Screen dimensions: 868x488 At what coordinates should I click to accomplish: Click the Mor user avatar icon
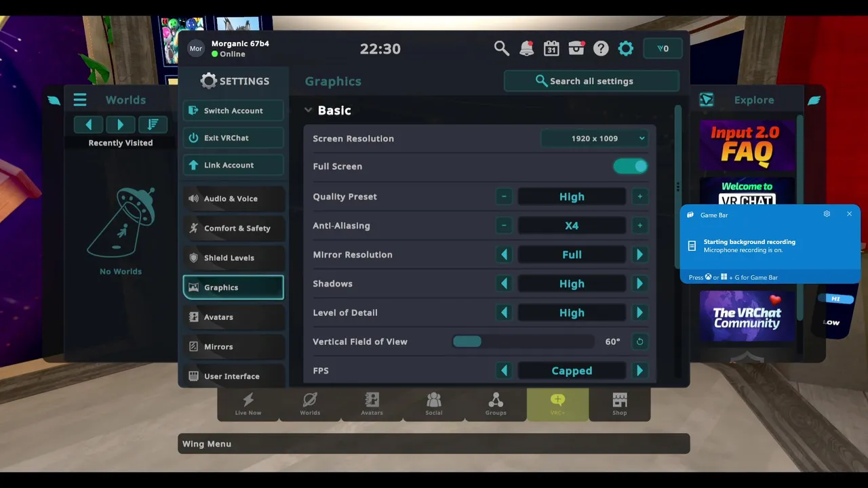point(196,48)
